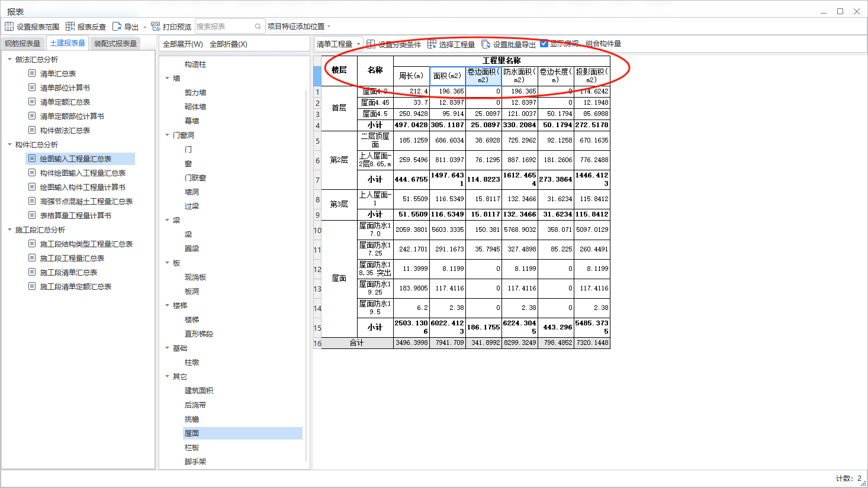Click the document icon beside 绘图输入工程量汇总表
868x488 pixels.
(32, 159)
